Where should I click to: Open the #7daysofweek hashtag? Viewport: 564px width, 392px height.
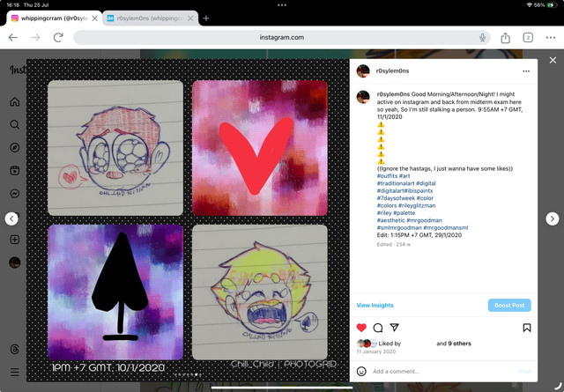396,198
